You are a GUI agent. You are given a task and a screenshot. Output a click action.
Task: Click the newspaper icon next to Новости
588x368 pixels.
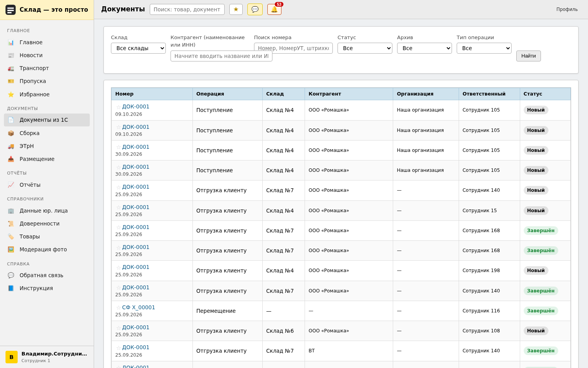tap(11, 55)
